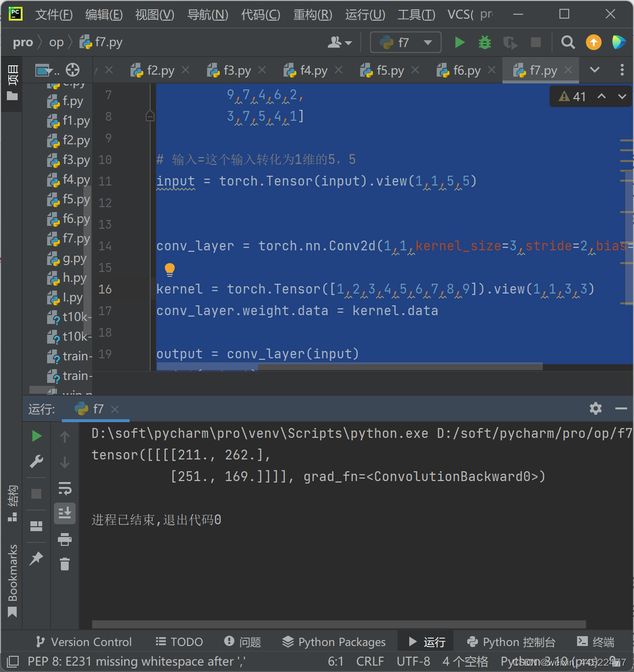Viewport: 634px width, 672px height.
Task: Open run configuration wrench icon
Action: pos(37,461)
